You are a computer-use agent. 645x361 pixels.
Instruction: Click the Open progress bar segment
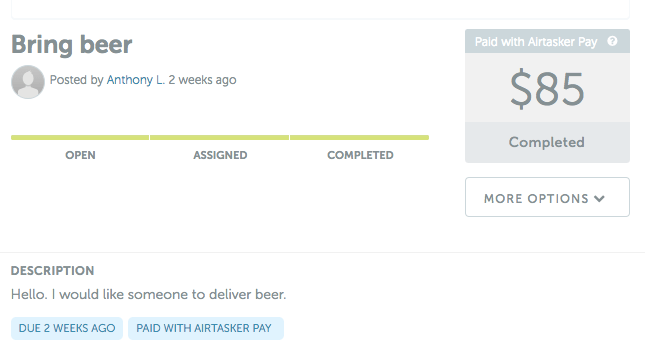[x=80, y=138]
